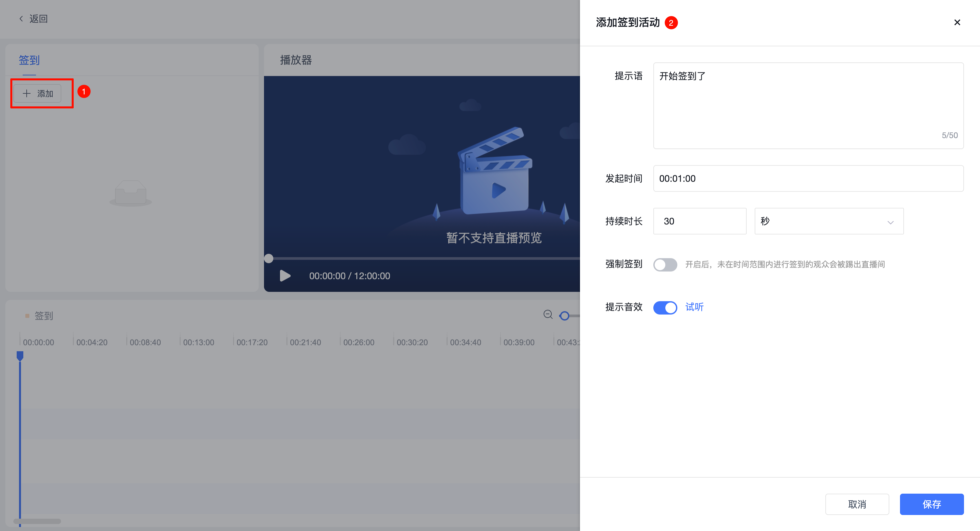Click the 保存 button

tap(931, 504)
